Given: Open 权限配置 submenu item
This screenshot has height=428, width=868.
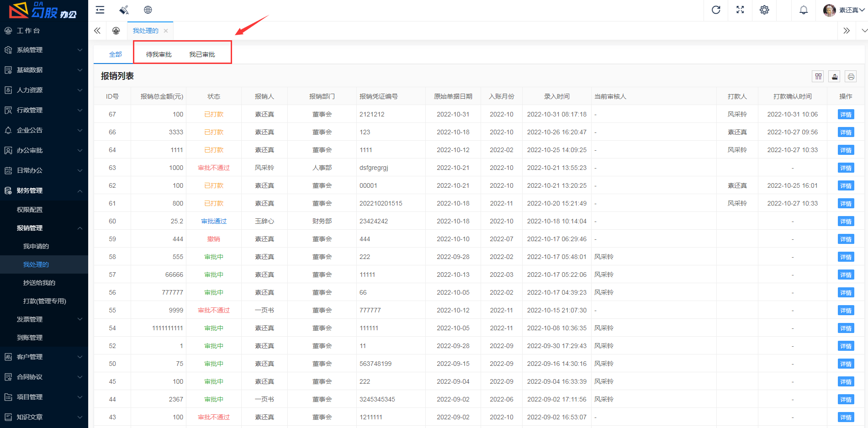Looking at the screenshot, I should (44, 210).
